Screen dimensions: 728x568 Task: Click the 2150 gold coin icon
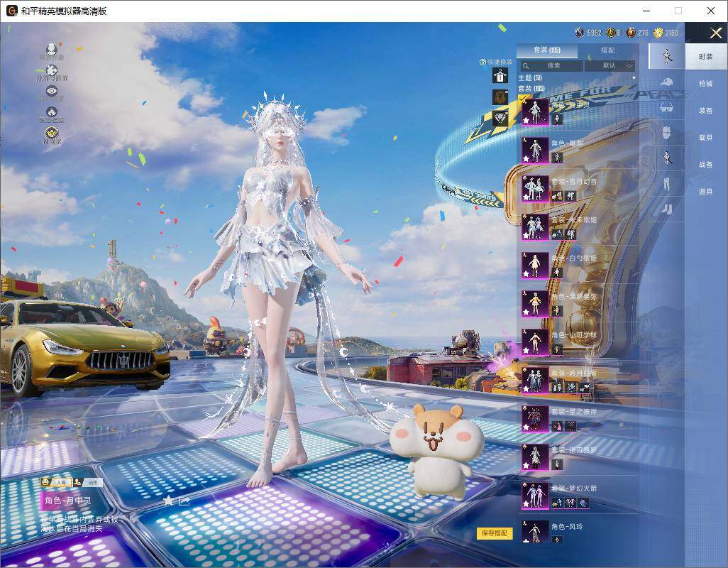tap(658, 33)
